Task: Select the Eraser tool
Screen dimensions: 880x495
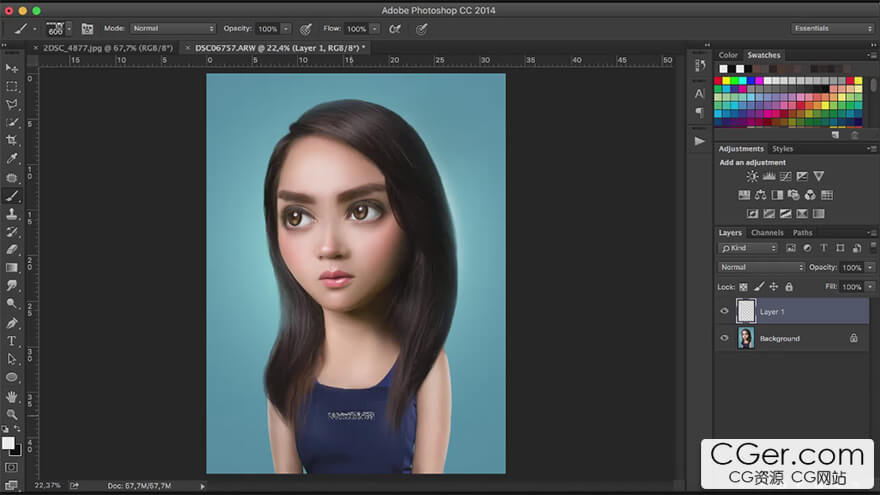Action: (11, 250)
